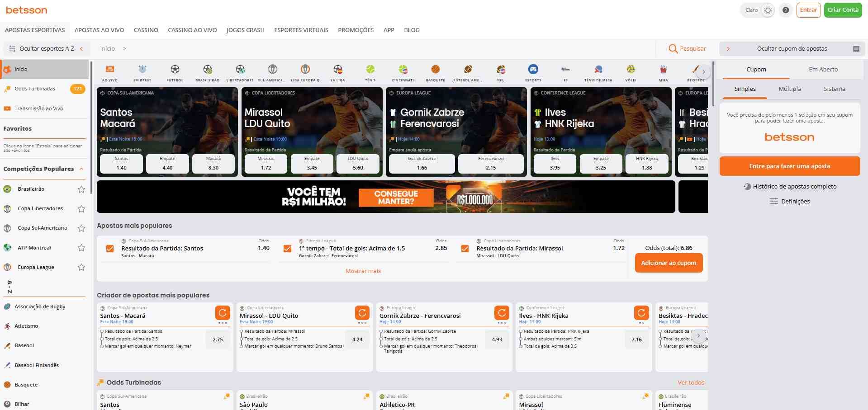Viewport: 868px width, 410px height.
Task: Favorite Europa League with the star
Action: pyautogui.click(x=81, y=267)
